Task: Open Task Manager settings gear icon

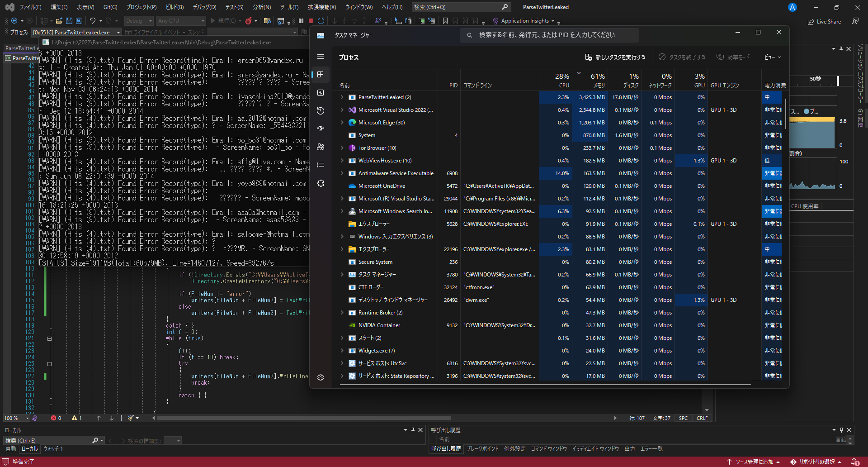Action: 321,377
